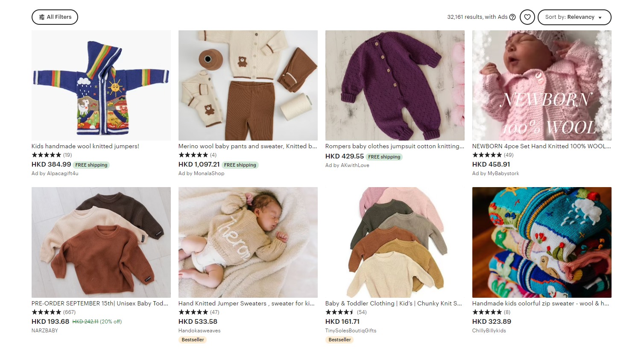Click the heart favorites icon button
The height and width of the screenshot is (352, 644).
(x=527, y=17)
